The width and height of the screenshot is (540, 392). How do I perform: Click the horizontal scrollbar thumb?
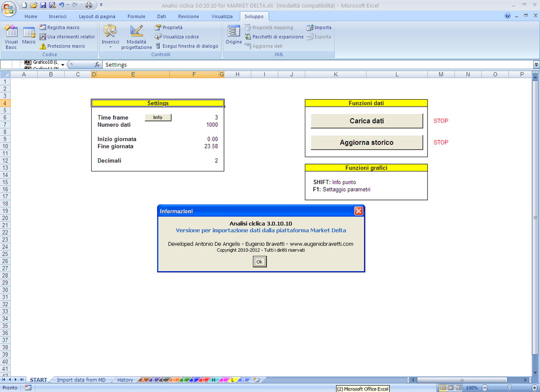(462, 379)
